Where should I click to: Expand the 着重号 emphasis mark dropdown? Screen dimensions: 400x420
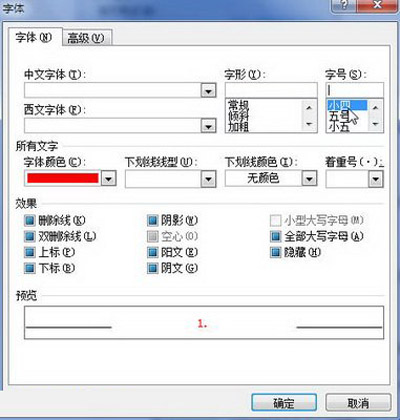pyautogui.click(x=376, y=179)
